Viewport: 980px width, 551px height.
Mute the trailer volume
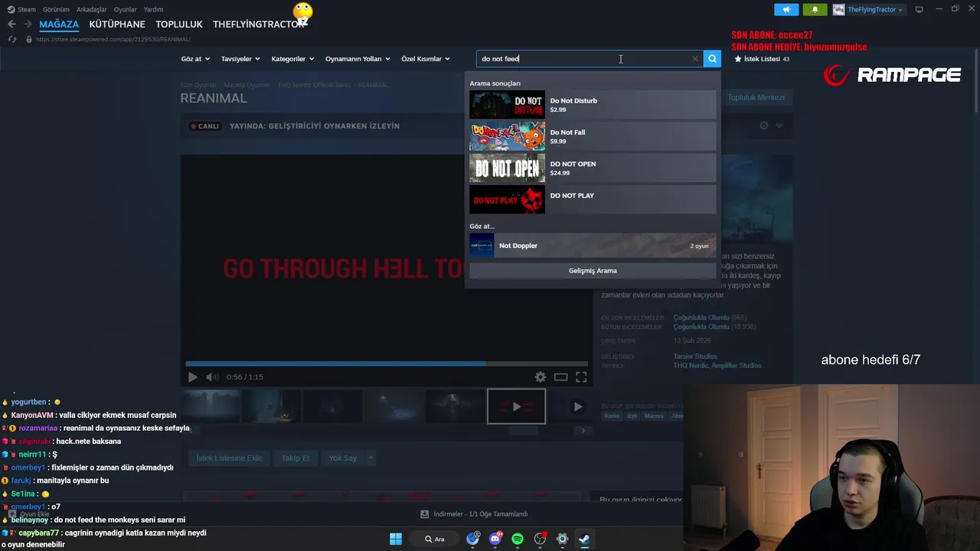pyautogui.click(x=212, y=377)
